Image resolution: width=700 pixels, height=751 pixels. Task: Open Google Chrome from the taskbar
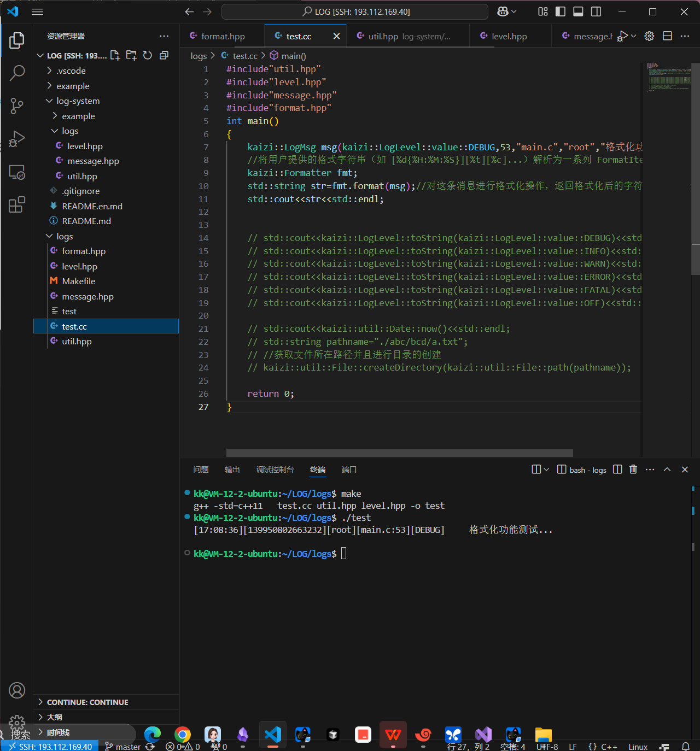(183, 735)
